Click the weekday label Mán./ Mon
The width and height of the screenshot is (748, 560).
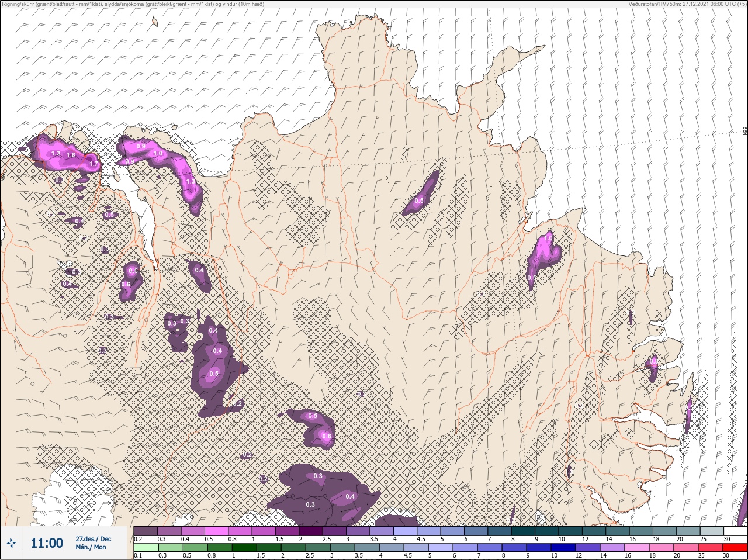point(91,547)
